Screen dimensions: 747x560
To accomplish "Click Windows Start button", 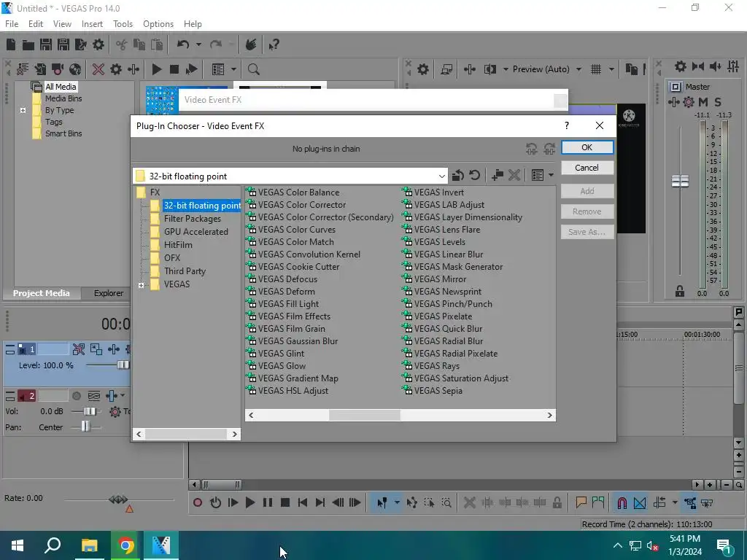I will click(x=18, y=545).
